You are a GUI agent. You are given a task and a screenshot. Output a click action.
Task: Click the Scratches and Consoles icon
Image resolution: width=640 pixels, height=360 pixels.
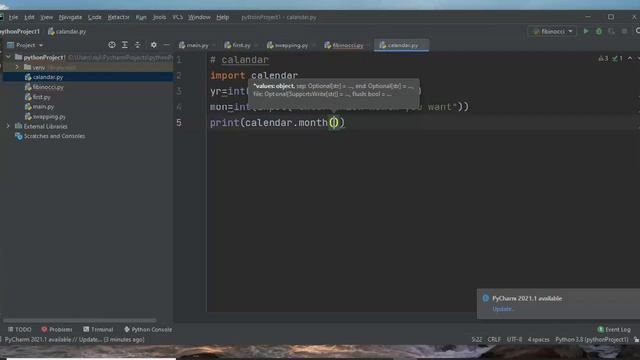click(x=19, y=136)
